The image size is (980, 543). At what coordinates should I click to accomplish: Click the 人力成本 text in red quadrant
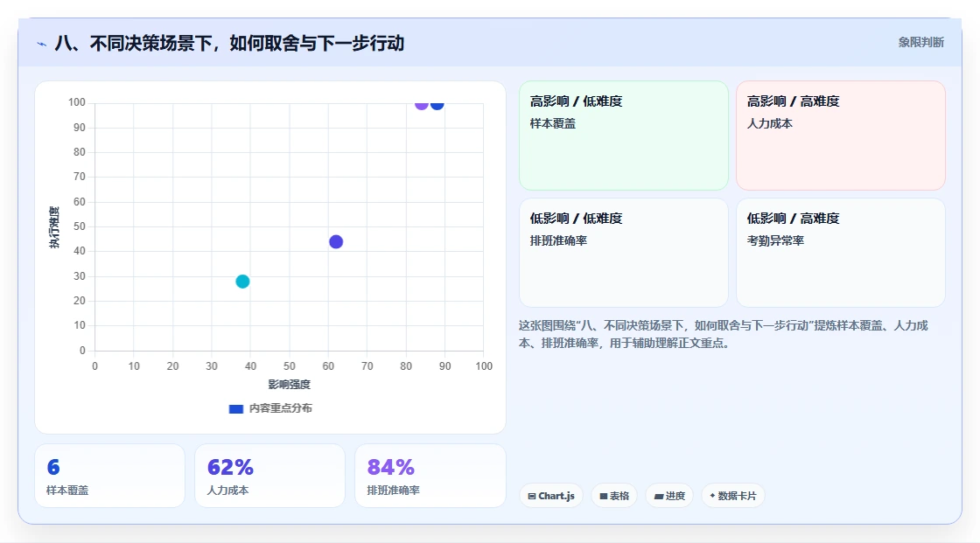769,123
